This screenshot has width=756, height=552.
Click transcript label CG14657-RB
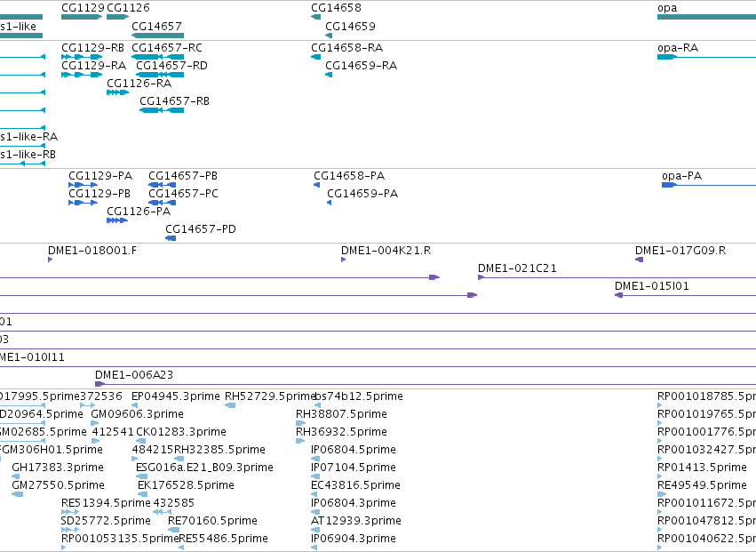coord(174,101)
